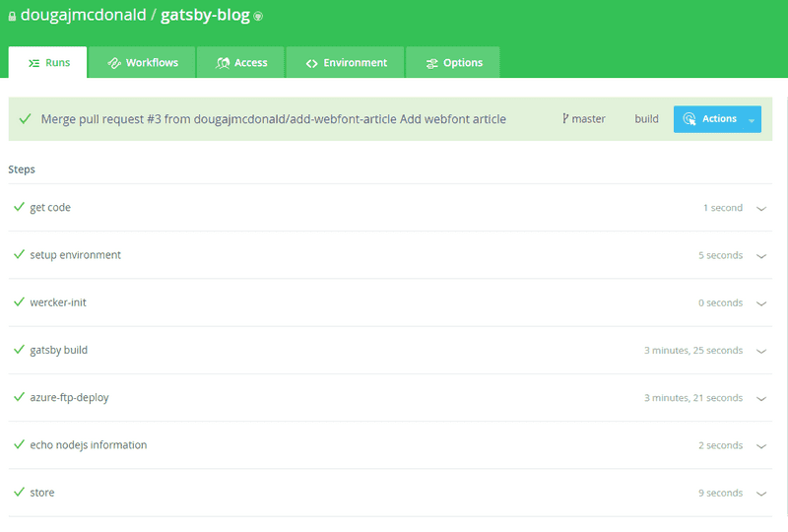This screenshot has width=788, height=532.
Task: Click the check icon for store step
Action: [19, 493]
